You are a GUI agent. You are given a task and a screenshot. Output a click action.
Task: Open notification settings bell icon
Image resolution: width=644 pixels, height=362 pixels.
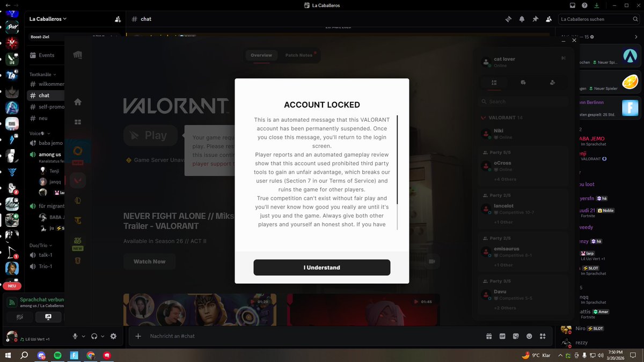tap(522, 19)
